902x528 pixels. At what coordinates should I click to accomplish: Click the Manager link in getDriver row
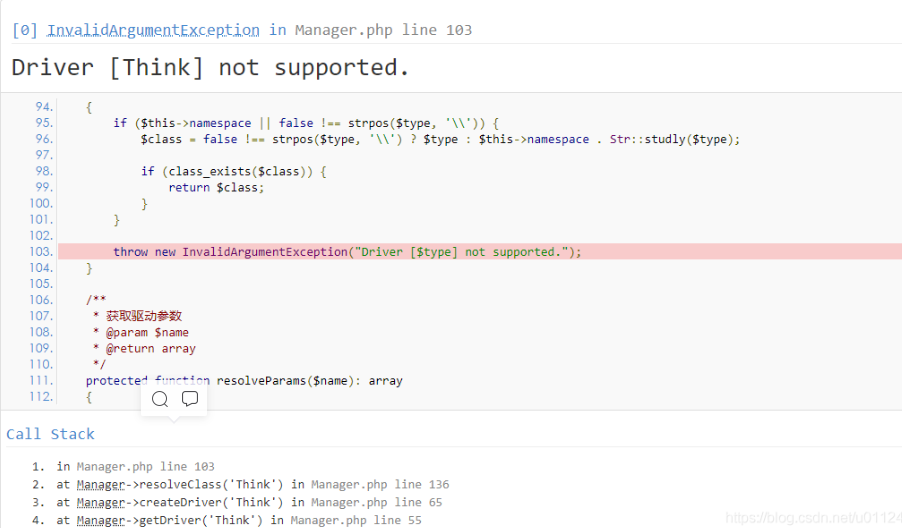point(101,520)
